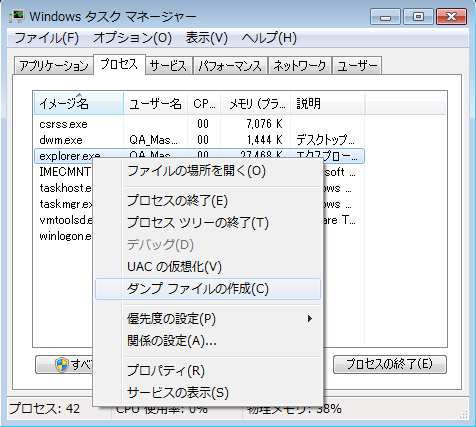The width and height of the screenshot is (476, 427).
Task: Select the プロセス tab
Action: pyautogui.click(x=119, y=64)
